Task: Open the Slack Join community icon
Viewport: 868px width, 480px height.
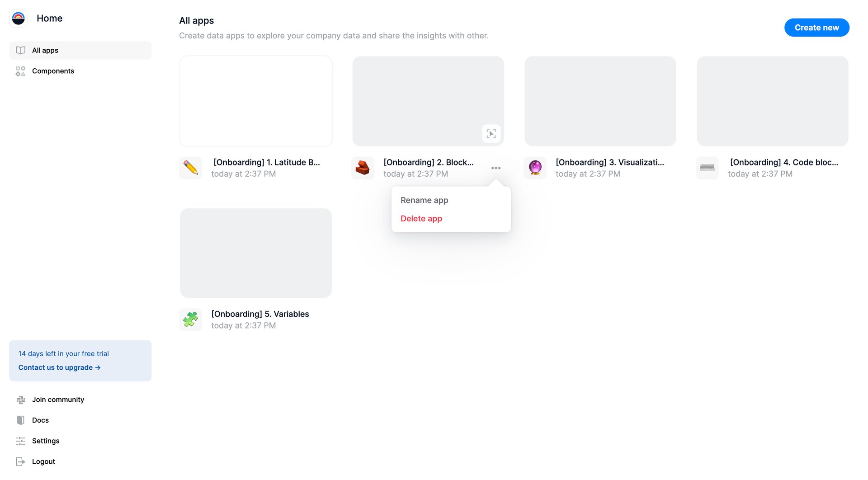Action: coord(20,400)
